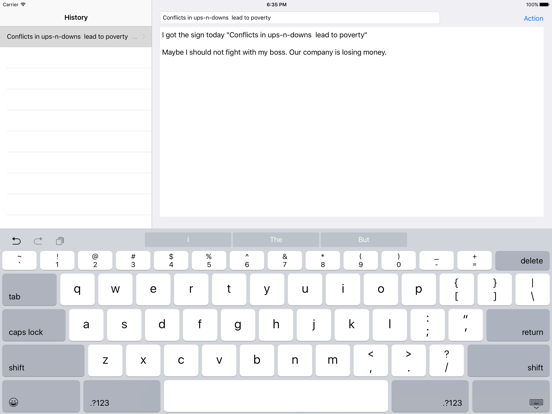Tap the letter k key
552x414 pixels.
coord(352,325)
